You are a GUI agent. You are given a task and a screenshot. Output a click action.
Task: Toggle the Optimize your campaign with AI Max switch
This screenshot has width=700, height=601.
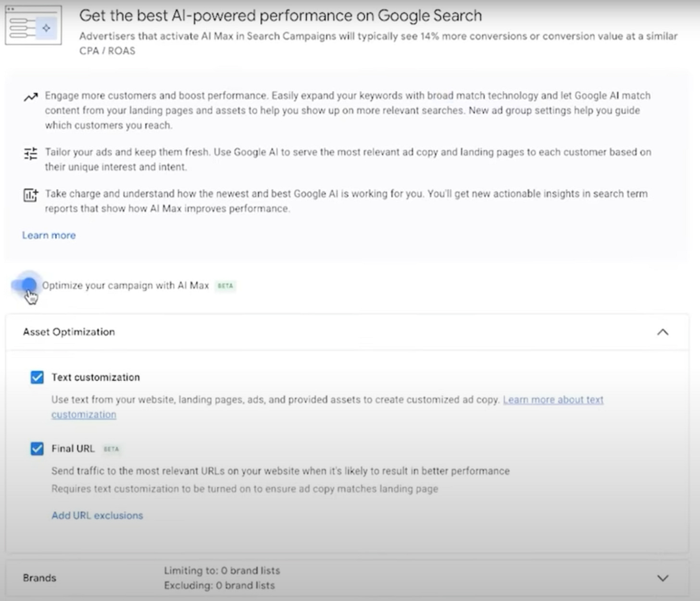pos(25,285)
